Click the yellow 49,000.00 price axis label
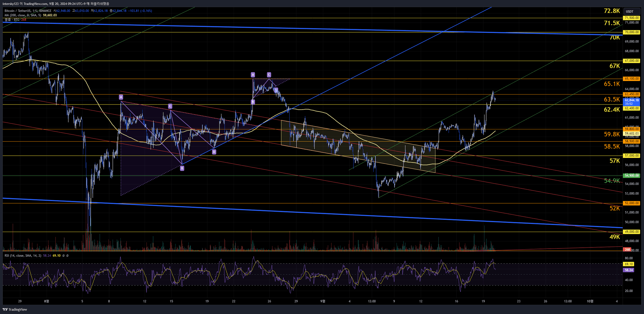Viewport: 644px width, 314px height. point(631,232)
